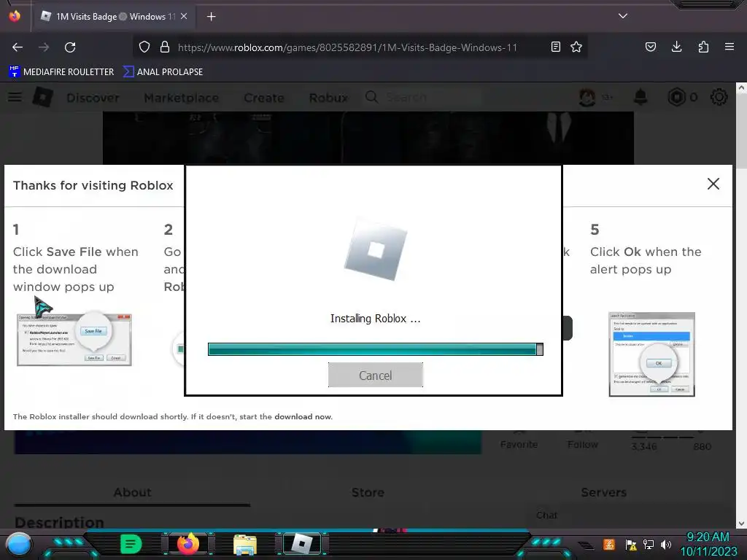Click the browser Forward arrow
The width and height of the screenshot is (747, 560).
pyautogui.click(x=44, y=47)
